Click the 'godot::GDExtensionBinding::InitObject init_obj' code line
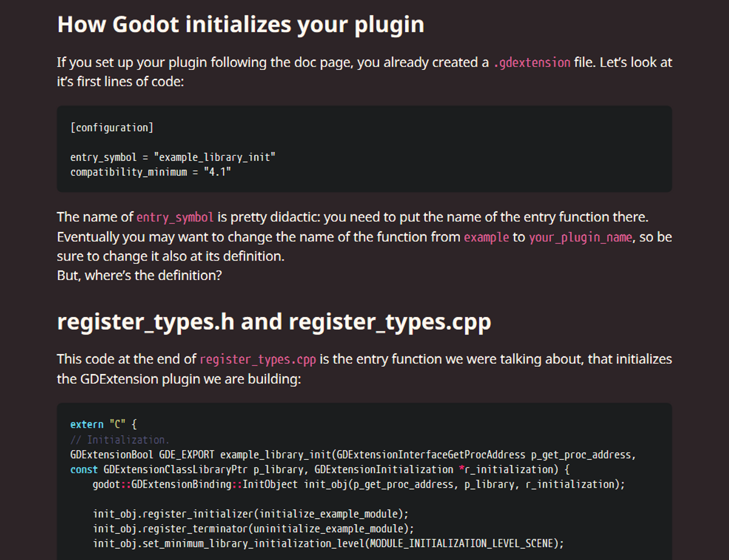 tap(358, 484)
